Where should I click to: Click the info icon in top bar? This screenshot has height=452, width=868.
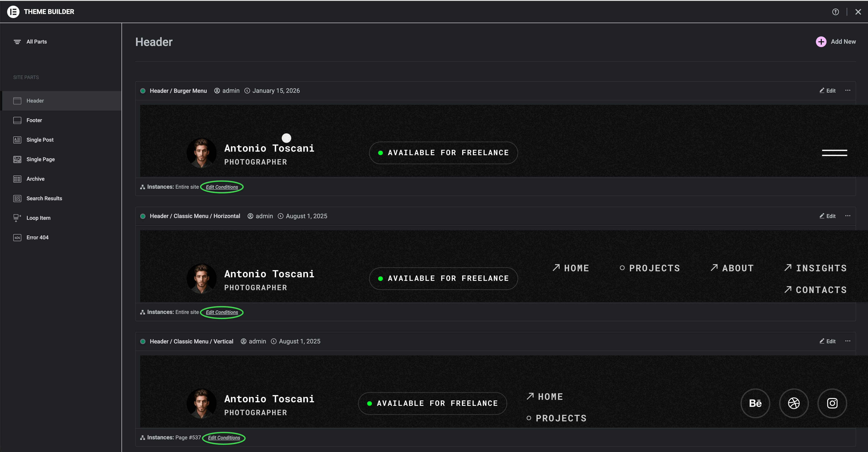(835, 12)
